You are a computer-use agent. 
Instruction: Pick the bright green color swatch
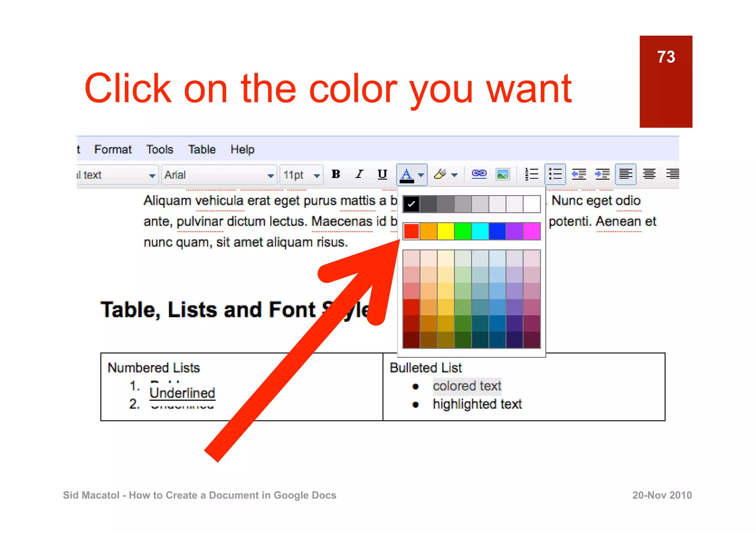click(463, 231)
